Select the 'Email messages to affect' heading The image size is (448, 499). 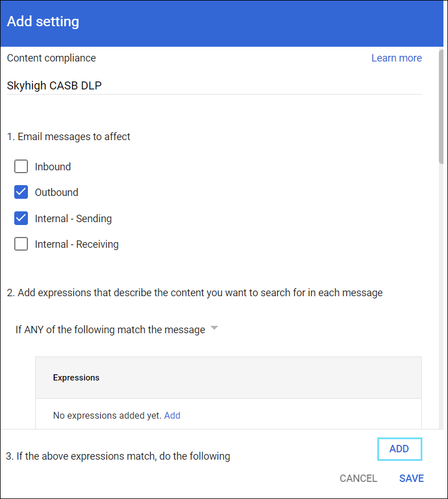click(x=69, y=136)
